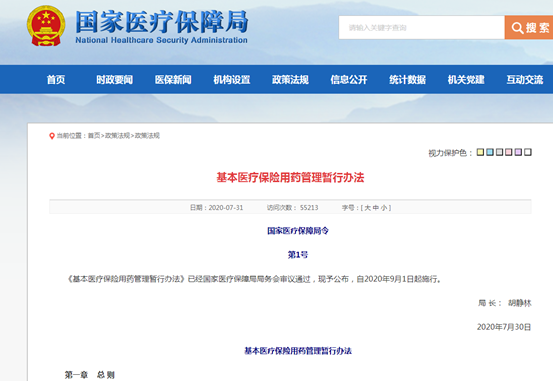Select the white eye-protection color swatch
Viewport: 553px width, 381px height.
(x=528, y=152)
